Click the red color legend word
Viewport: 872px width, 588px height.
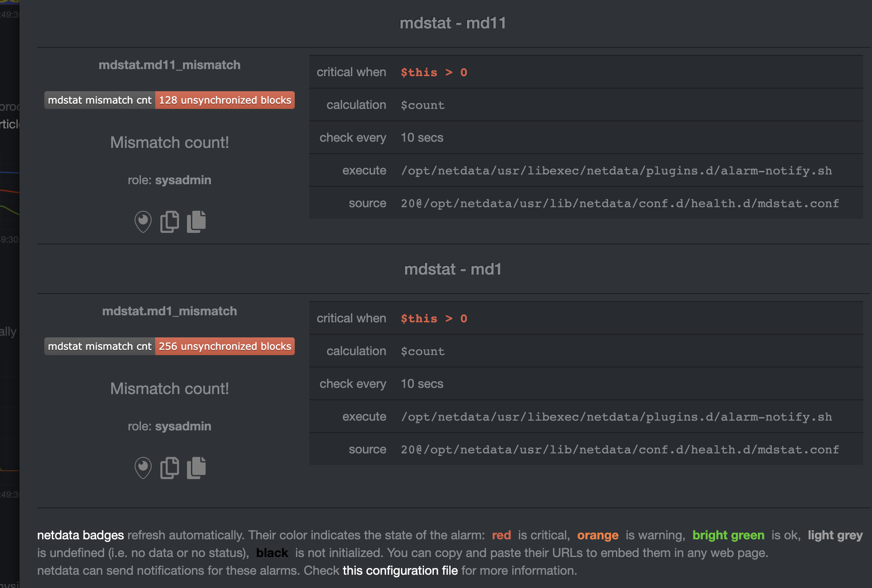tap(501, 535)
